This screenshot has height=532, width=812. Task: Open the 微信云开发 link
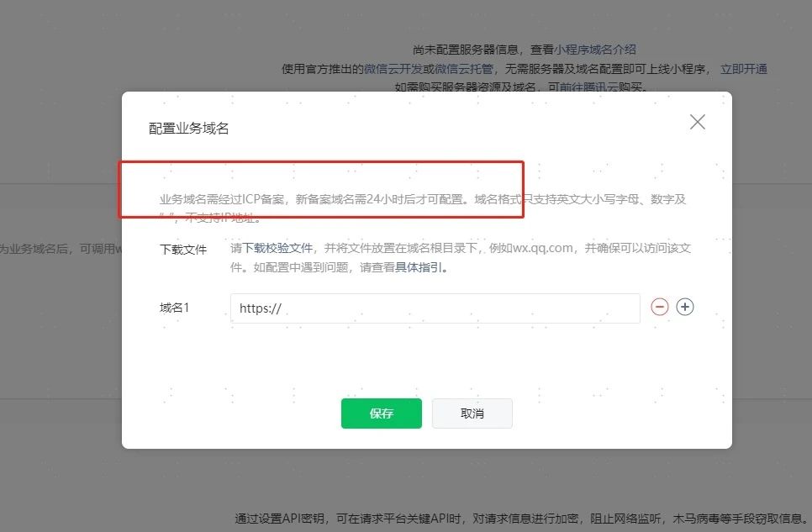coord(393,69)
